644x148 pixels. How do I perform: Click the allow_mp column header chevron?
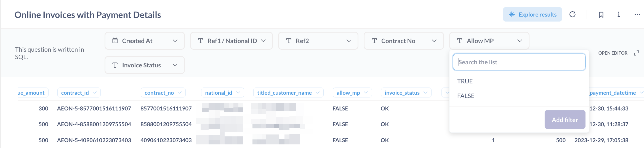[366, 92]
